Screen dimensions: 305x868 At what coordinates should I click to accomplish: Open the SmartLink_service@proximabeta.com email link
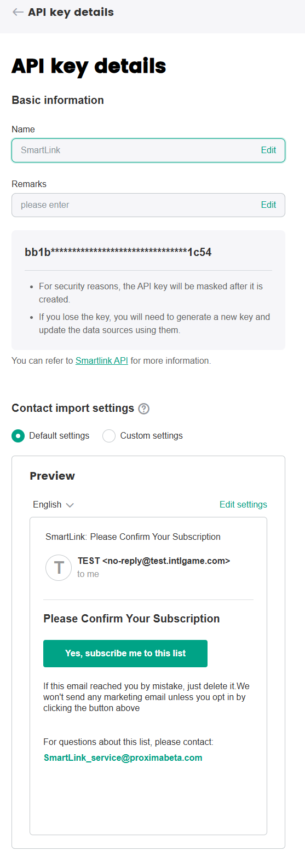(123, 758)
